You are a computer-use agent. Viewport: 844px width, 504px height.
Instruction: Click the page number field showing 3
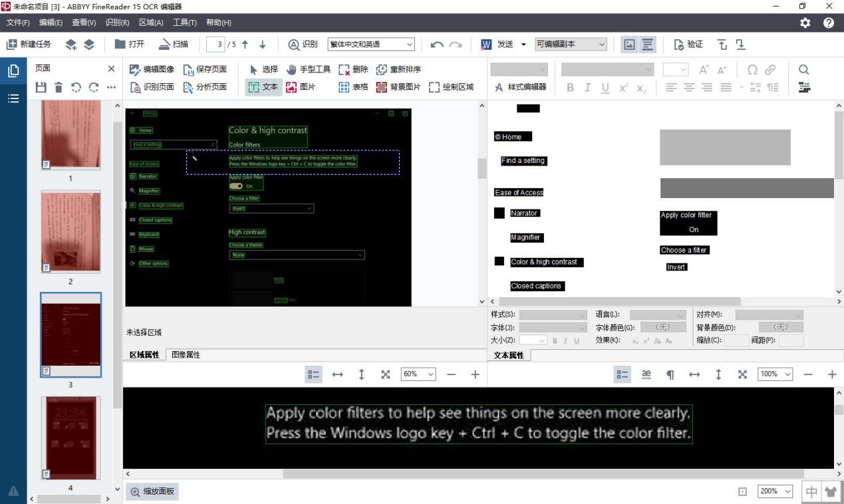pos(215,45)
